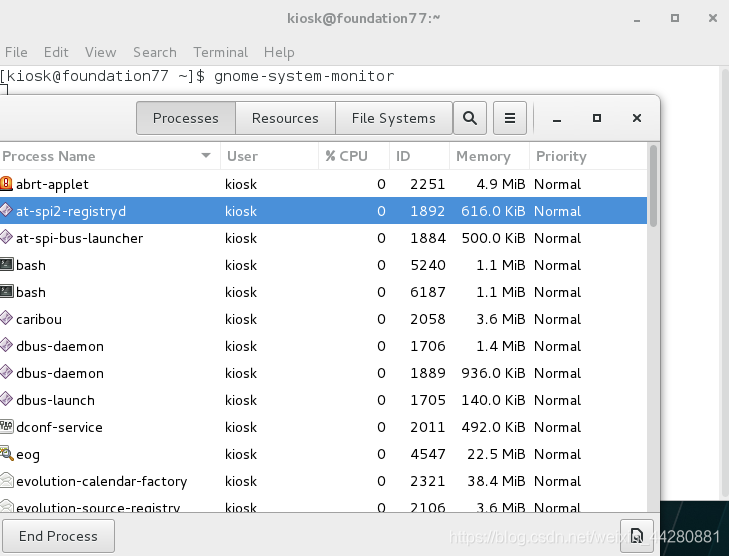Close the System Monitor window

tap(636, 118)
